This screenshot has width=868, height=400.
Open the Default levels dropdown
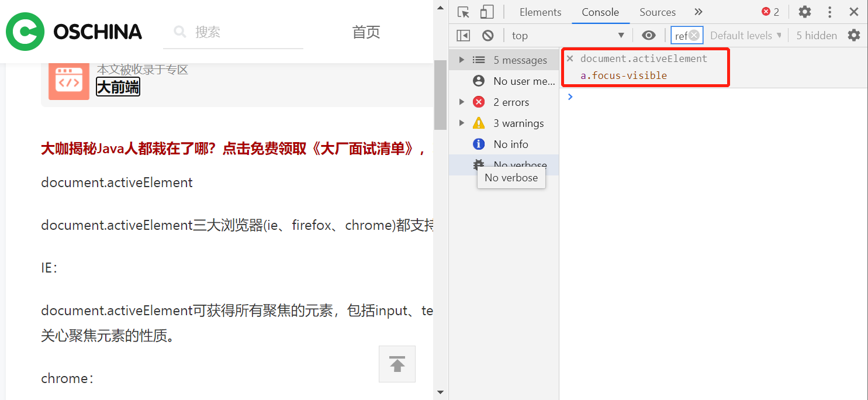[x=745, y=35]
